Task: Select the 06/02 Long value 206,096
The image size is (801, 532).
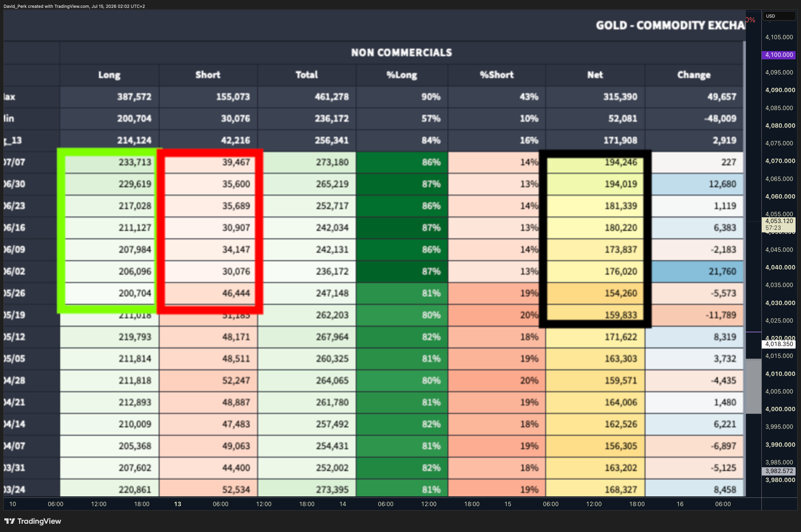Action: [135, 272]
